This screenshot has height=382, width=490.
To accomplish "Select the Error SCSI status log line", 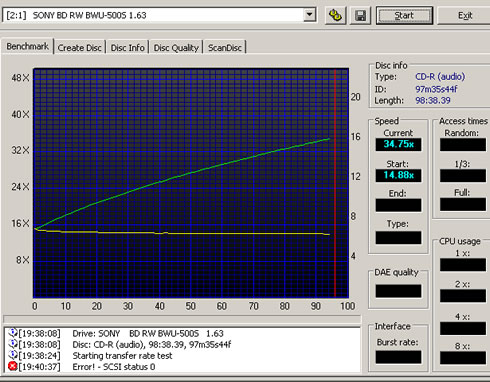I will coord(114,367).
